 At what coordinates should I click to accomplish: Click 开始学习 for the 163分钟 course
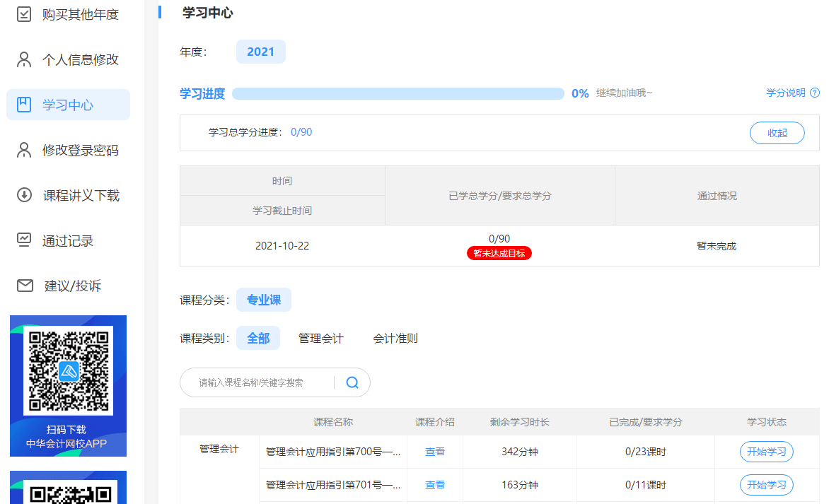pyautogui.click(x=767, y=485)
